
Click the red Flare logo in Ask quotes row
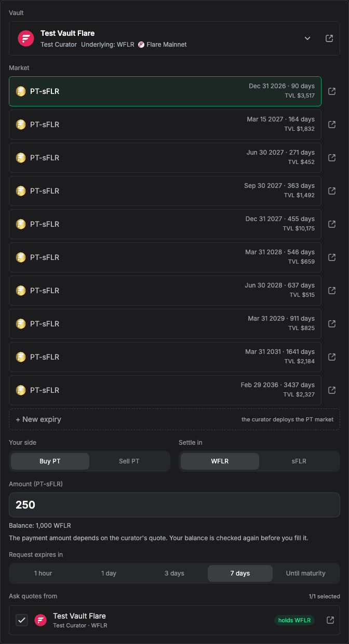[41, 620]
